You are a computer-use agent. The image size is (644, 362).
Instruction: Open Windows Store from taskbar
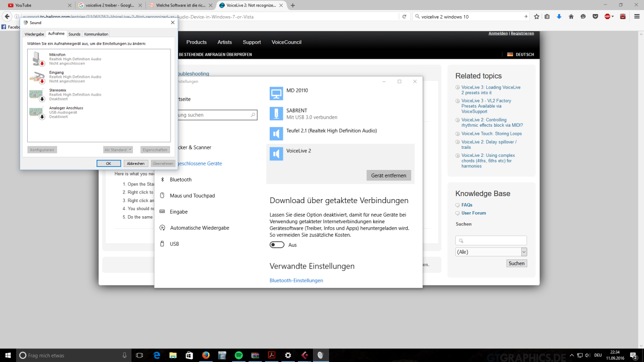(189, 355)
